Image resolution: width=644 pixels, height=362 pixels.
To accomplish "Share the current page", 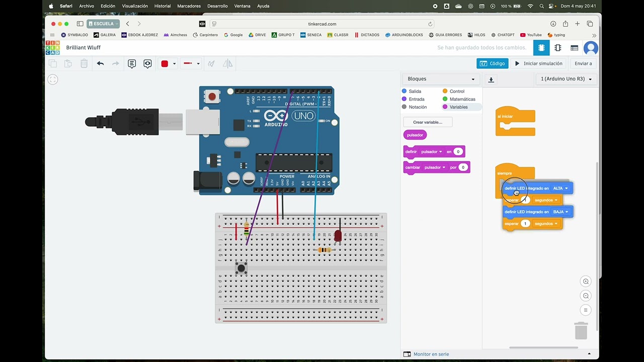I will [x=565, y=24].
